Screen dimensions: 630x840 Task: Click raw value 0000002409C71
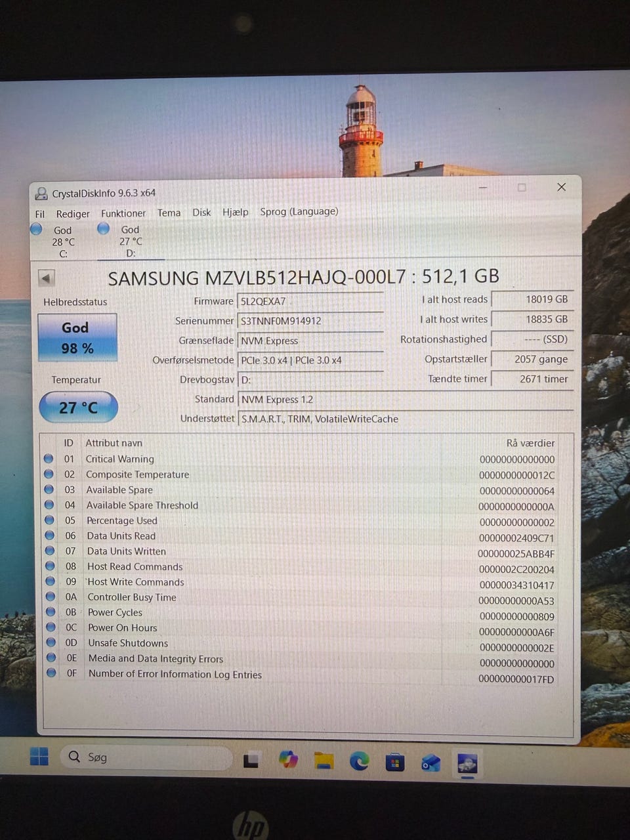(x=516, y=537)
